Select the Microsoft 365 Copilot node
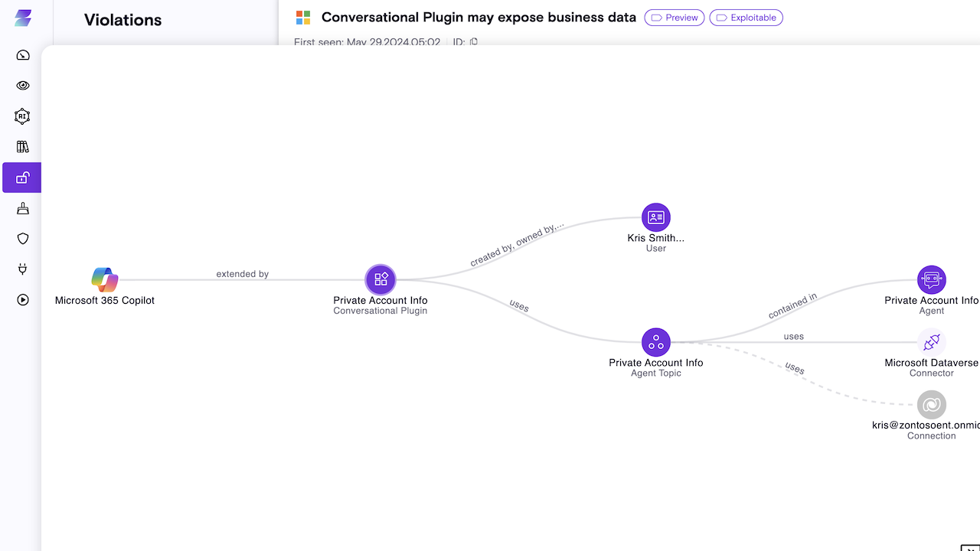The width and height of the screenshot is (980, 551). point(105,280)
